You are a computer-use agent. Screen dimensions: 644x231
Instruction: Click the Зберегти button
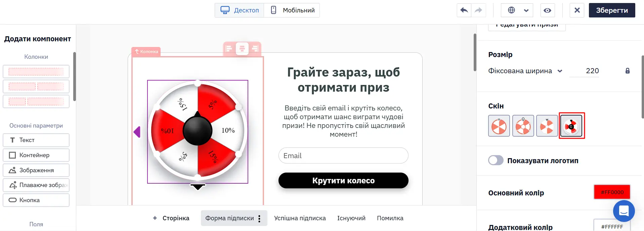[x=612, y=10]
